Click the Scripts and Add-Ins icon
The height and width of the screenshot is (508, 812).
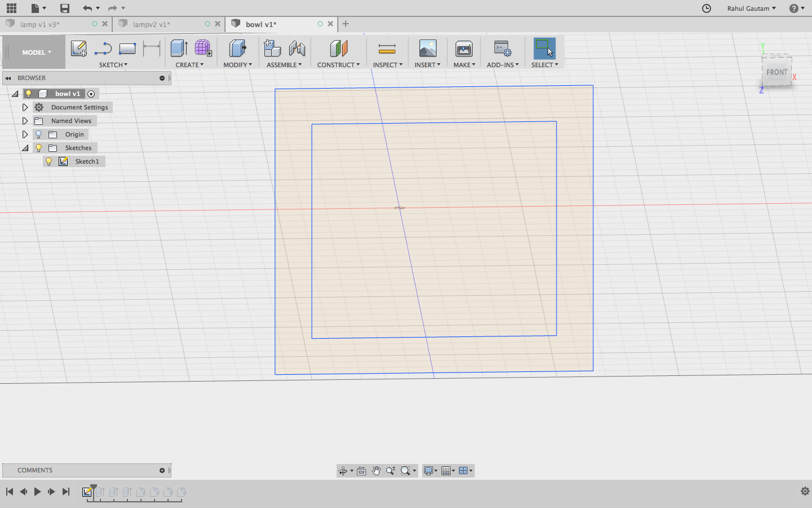(x=502, y=49)
